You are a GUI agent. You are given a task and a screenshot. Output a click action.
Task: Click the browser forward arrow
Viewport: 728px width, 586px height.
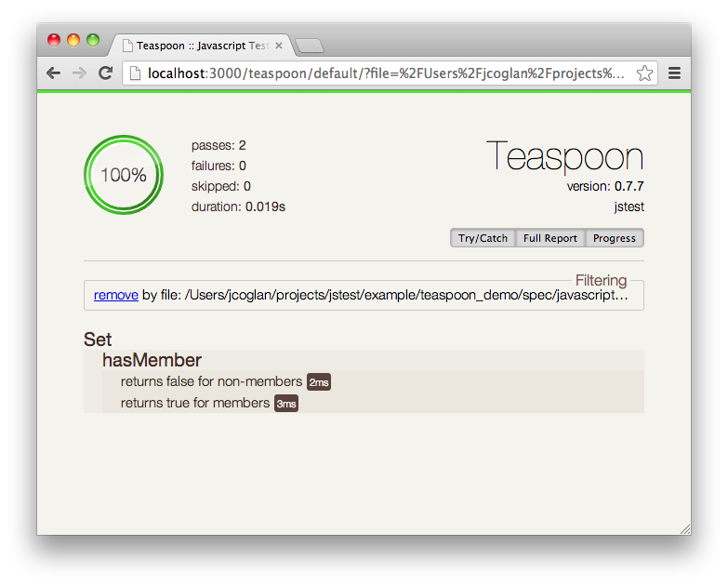pyautogui.click(x=79, y=73)
